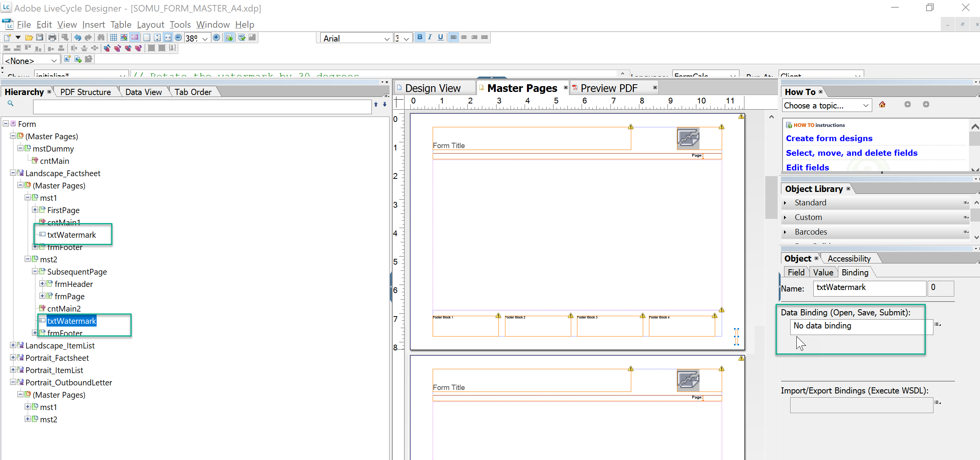
Task: Expand Portrait_Factsheet tree node
Action: click(x=13, y=358)
